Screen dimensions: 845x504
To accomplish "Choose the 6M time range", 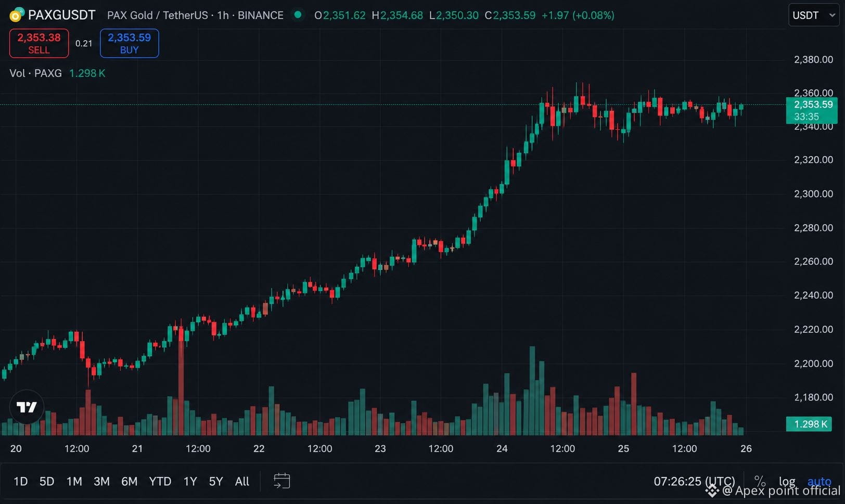I will pos(129,481).
